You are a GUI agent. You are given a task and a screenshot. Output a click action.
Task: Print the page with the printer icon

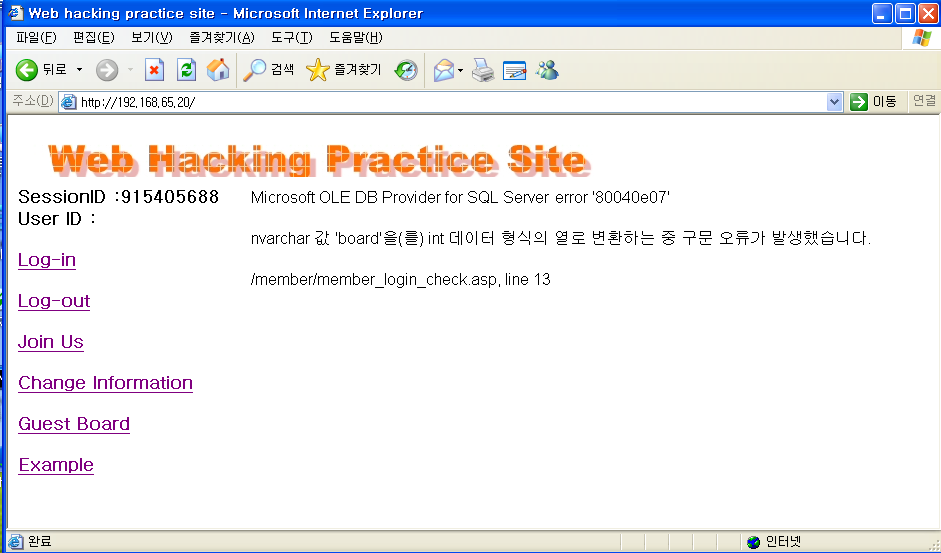point(483,70)
